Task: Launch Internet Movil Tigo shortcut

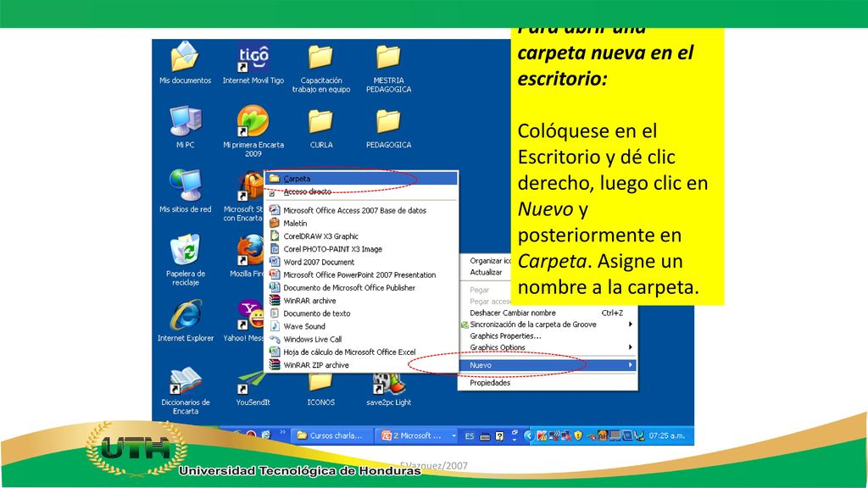Action: tap(253, 63)
